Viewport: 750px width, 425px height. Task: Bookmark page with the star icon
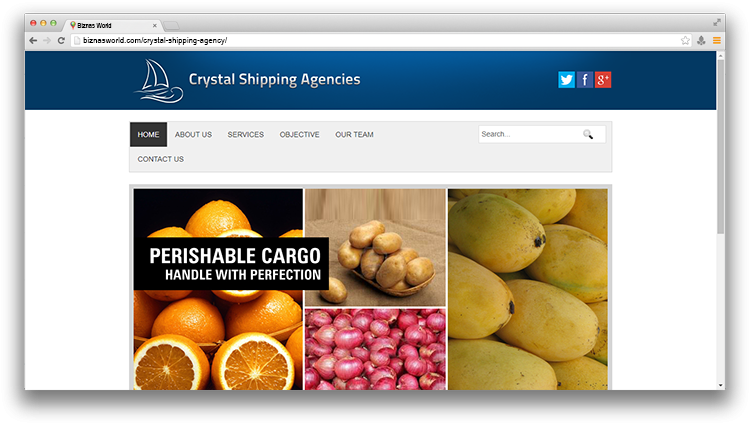pos(685,41)
